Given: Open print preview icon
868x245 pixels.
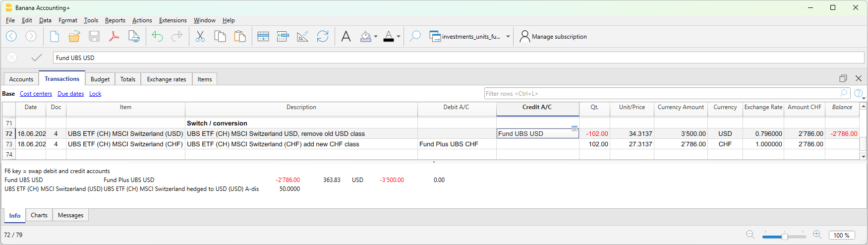Looking at the screenshot, I should [134, 36].
